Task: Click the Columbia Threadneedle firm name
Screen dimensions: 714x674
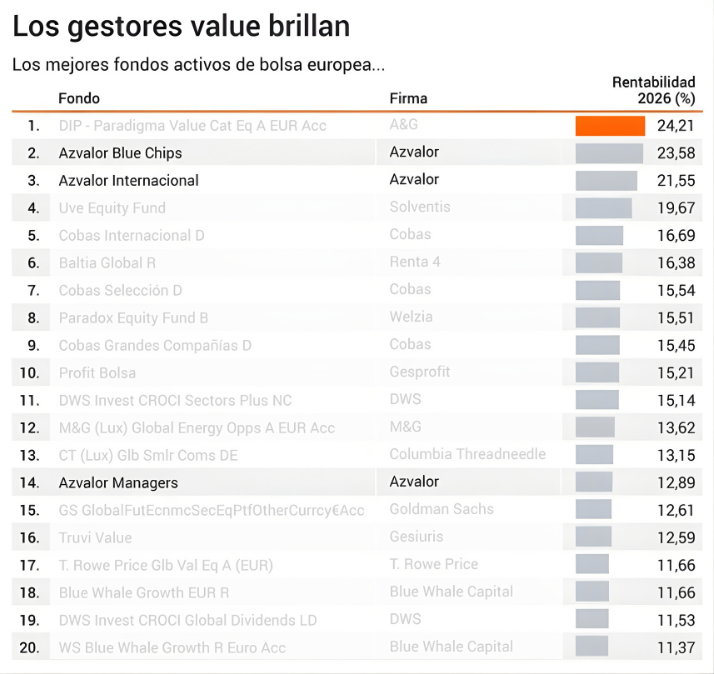Action: [467, 454]
